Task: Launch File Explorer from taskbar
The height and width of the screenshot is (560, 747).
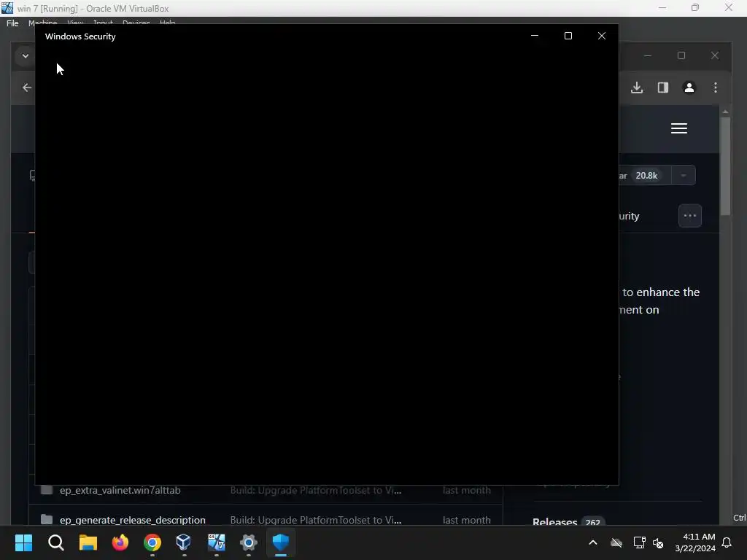Action: click(88, 542)
